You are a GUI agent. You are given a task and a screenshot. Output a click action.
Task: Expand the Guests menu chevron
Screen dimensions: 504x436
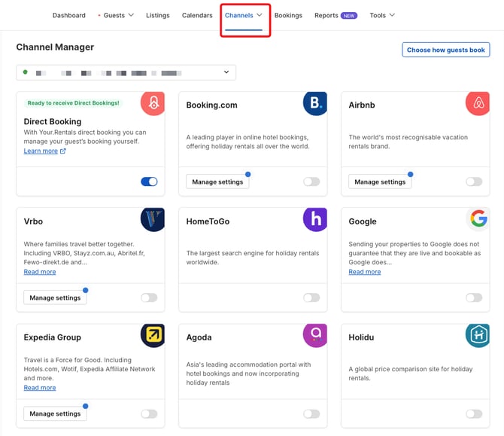131,15
